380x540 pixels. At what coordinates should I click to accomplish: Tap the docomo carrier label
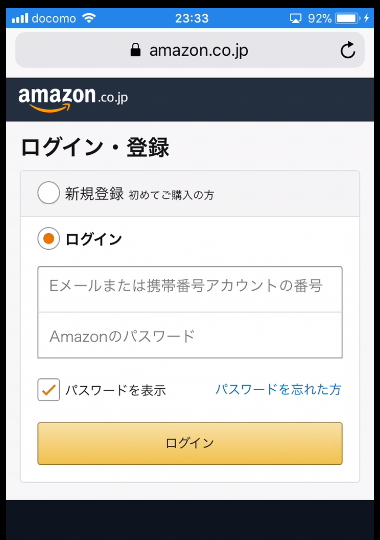click(x=54, y=18)
